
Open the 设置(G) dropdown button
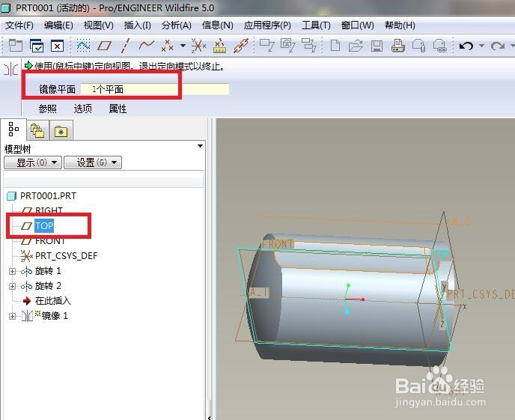click(93, 162)
